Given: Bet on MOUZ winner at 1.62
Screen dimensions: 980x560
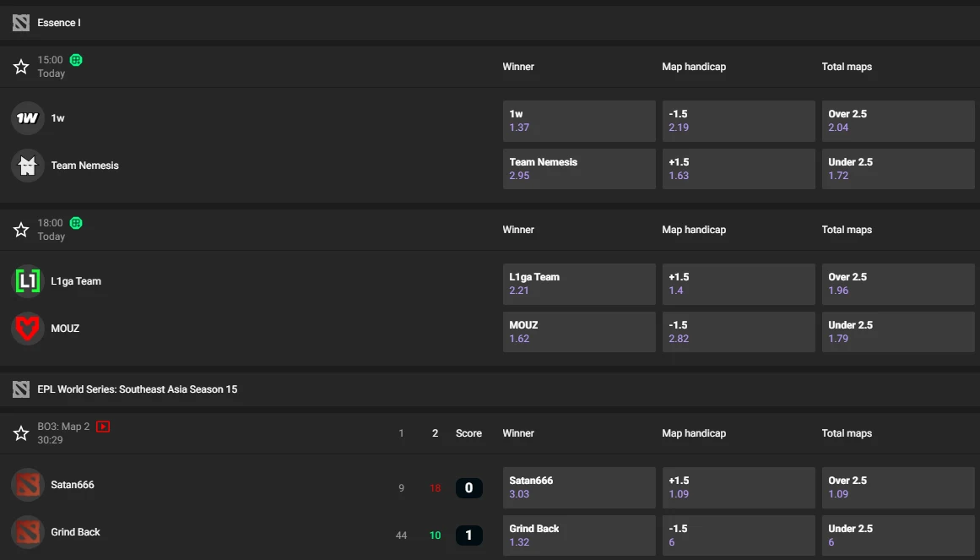Looking at the screenshot, I should [579, 332].
